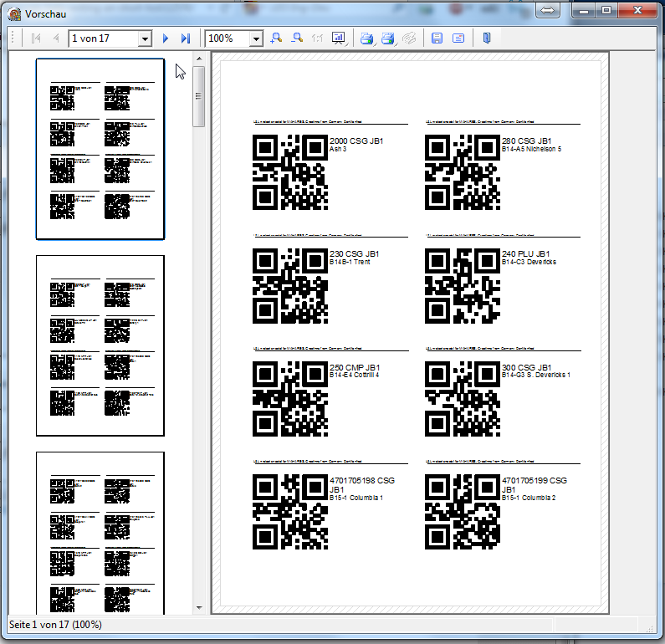Click the thumbnail panel scrollbar down arrow
Viewport: 665px width, 644px height.
pyautogui.click(x=199, y=608)
